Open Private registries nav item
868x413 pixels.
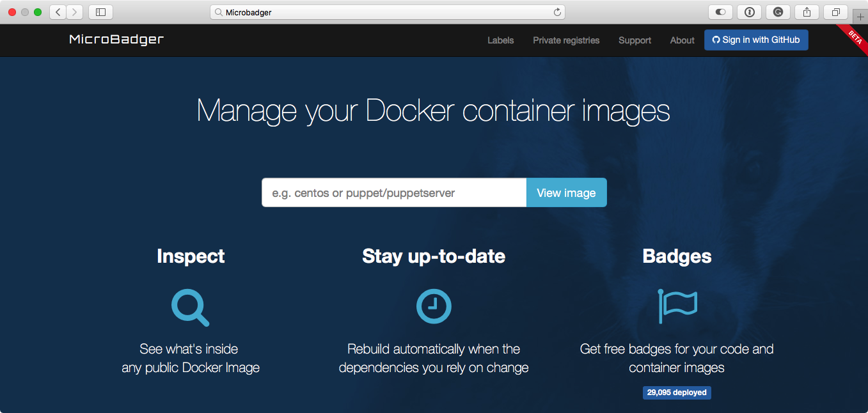[566, 40]
